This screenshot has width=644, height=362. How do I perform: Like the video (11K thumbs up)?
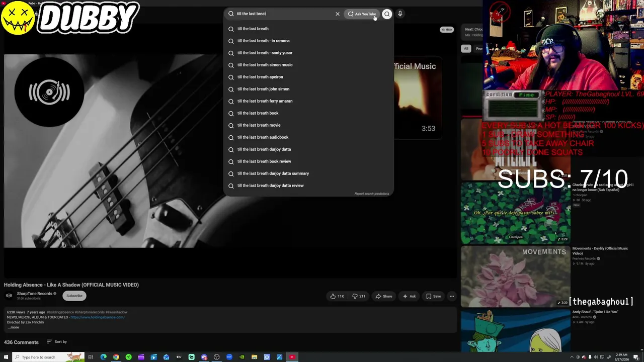[337, 296]
